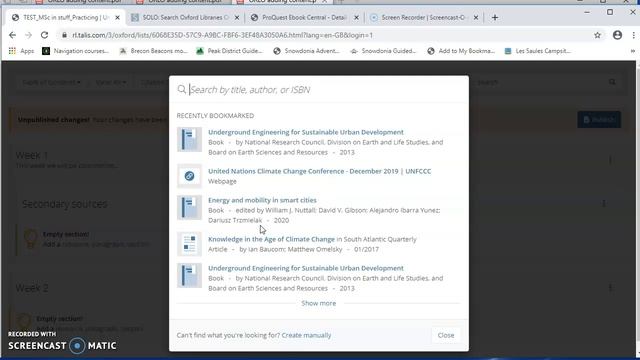The image size is (640, 360).
Task: Bookmark this page with star icon
Action: (x=598, y=35)
